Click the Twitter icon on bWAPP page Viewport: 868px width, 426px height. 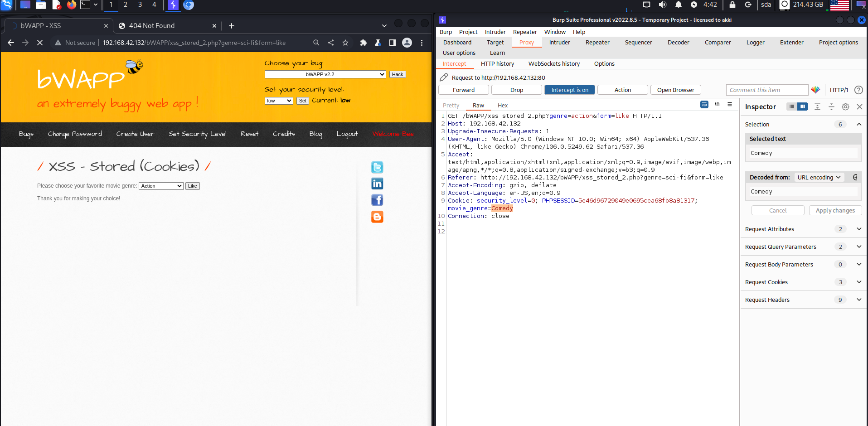377,167
